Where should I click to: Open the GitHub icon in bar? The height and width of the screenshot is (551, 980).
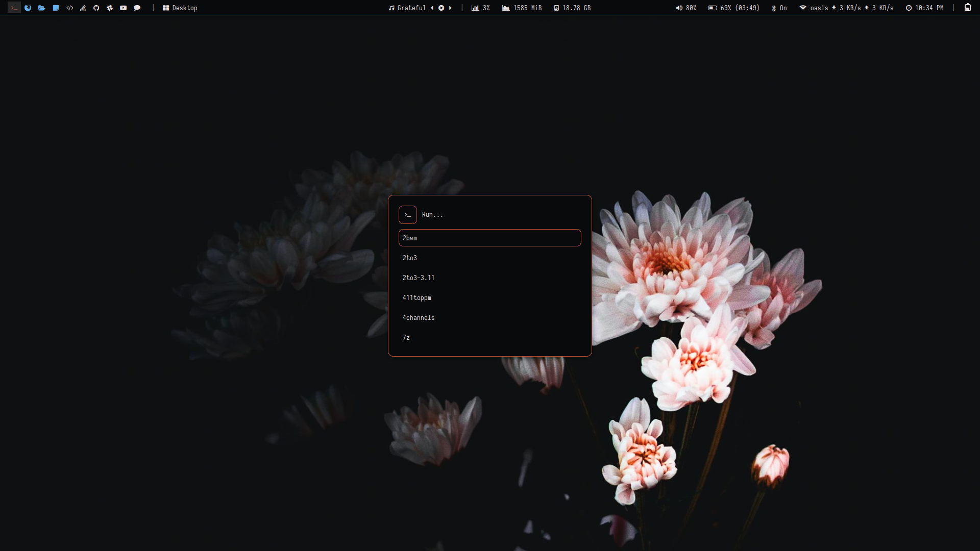pyautogui.click(x=96, y=8)
